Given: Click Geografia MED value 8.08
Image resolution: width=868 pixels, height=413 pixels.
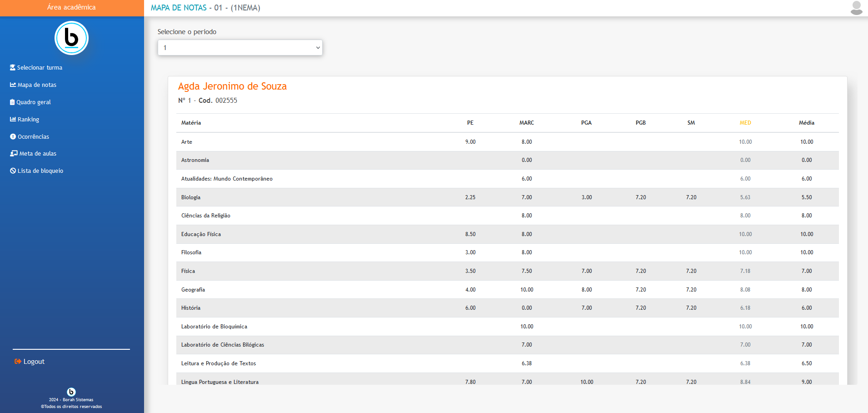Looking at the screenshot, I should [x=745, y=290].
